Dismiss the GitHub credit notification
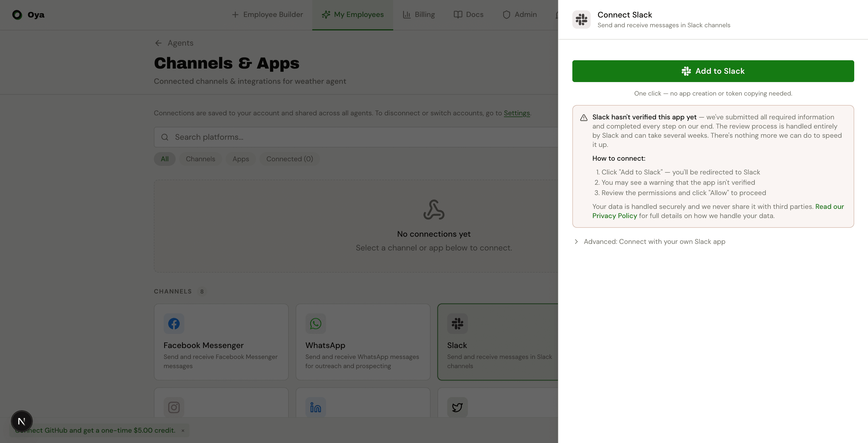Viewport: 868px width, 443px height. click(x=183, y=431)
